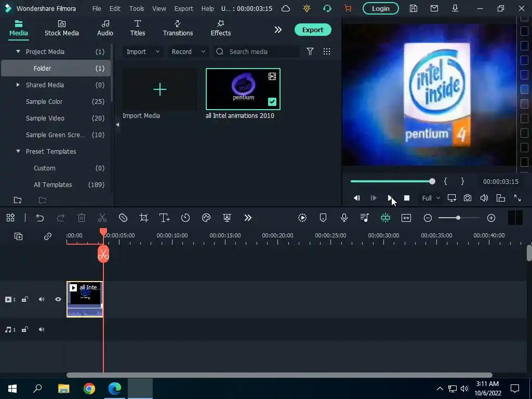Image resolution: width=532 pixels, height=399 pixels.
Task: Click Import Media placeholder
Action: pos(160,89)
